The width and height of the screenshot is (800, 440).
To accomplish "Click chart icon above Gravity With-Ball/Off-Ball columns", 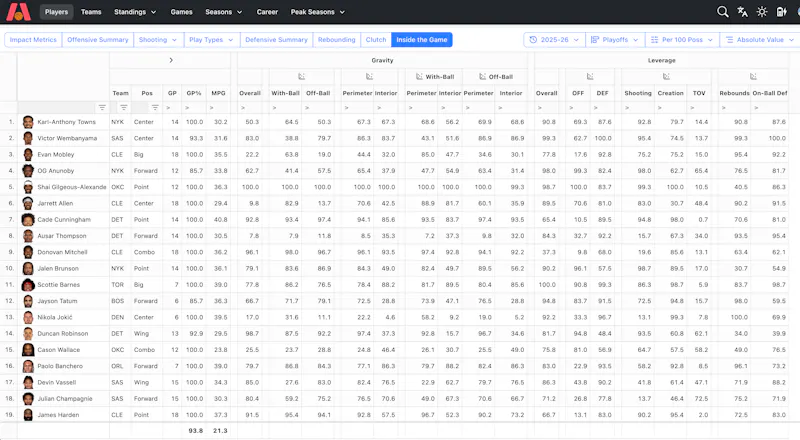I will click(302, 77).
